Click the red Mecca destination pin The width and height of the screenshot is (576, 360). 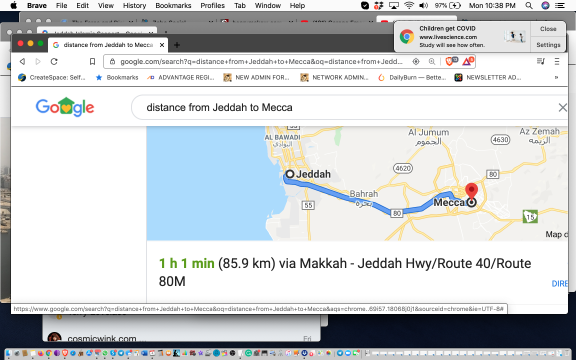(471, 191)
